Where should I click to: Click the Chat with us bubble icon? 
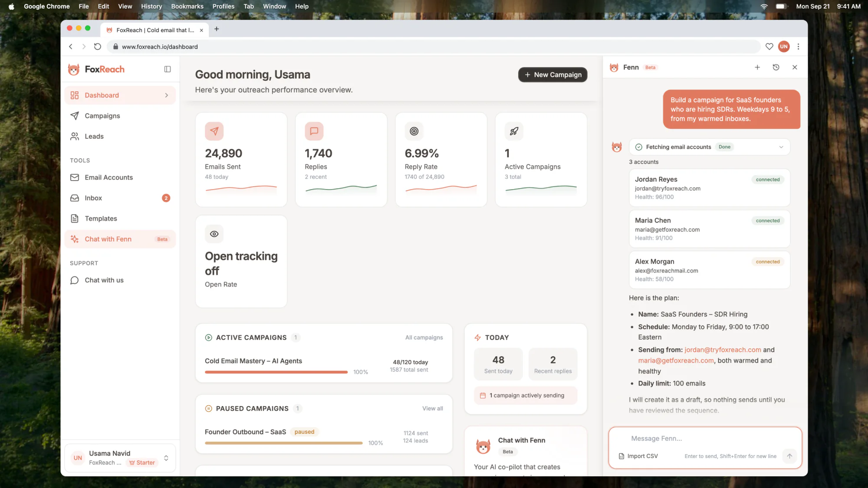pyautogui.click(x=75, y=280)
